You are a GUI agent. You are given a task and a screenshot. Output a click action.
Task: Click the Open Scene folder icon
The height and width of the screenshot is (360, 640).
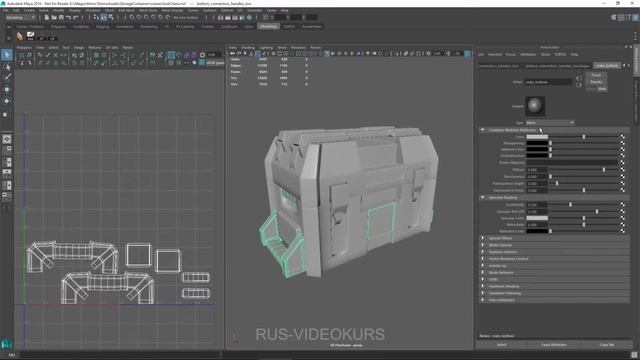point(54,18)
